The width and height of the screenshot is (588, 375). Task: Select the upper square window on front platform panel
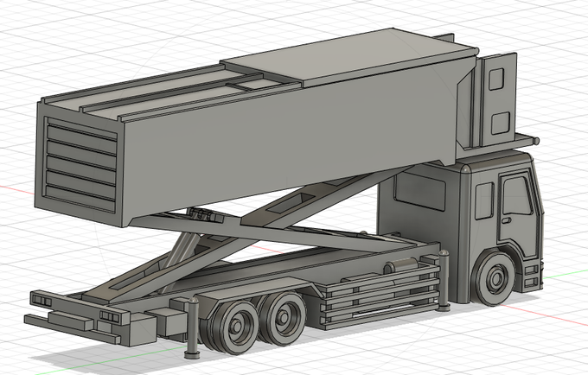click(496, 79)
